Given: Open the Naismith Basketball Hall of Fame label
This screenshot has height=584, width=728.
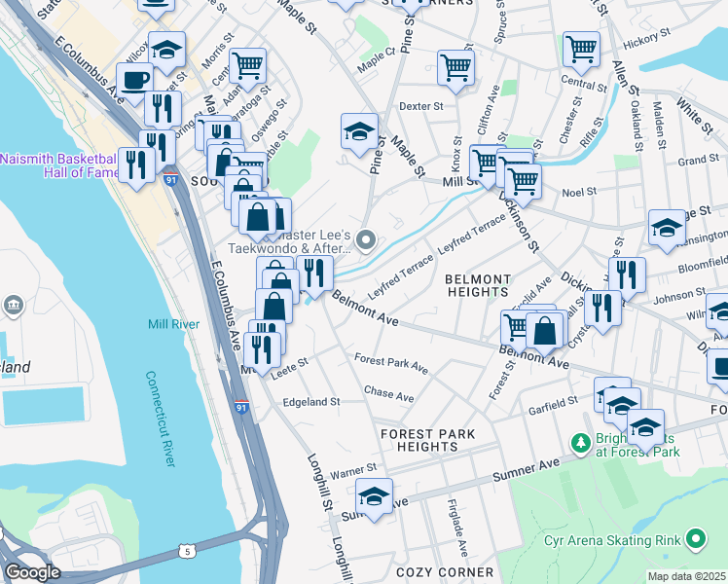Looking at the screenshot, I should (x=59, y=165).
